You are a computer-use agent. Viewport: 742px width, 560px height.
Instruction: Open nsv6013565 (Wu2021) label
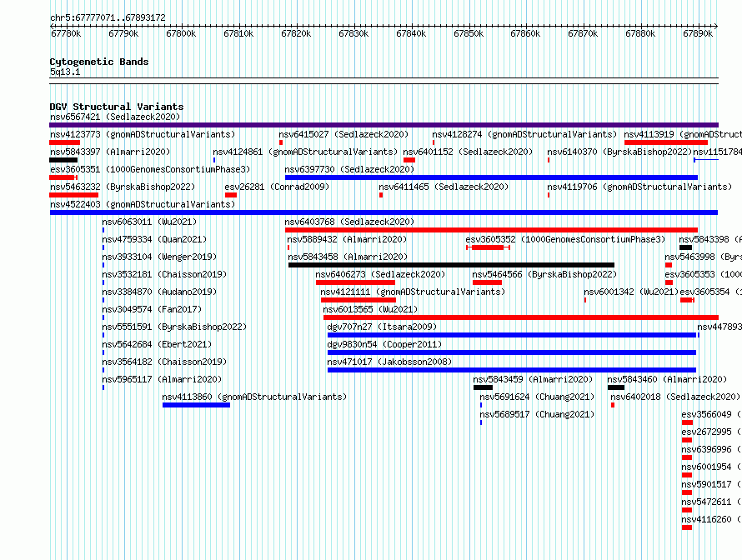[370, 309]
